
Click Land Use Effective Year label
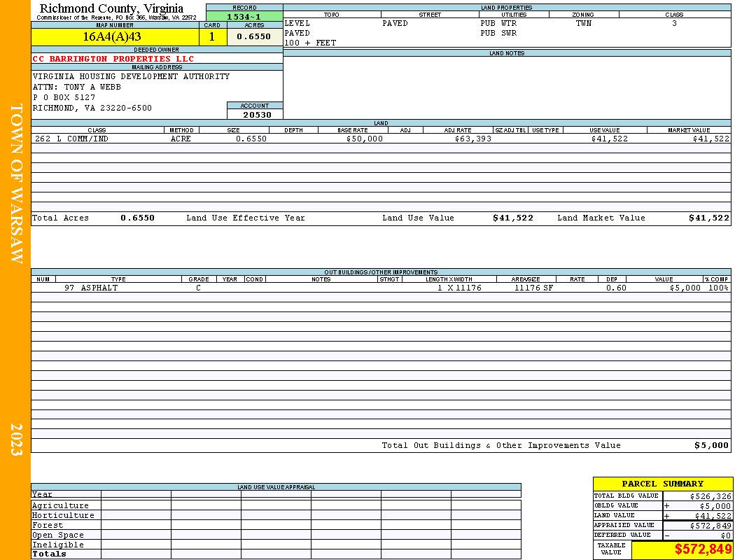tap(246, 218)
